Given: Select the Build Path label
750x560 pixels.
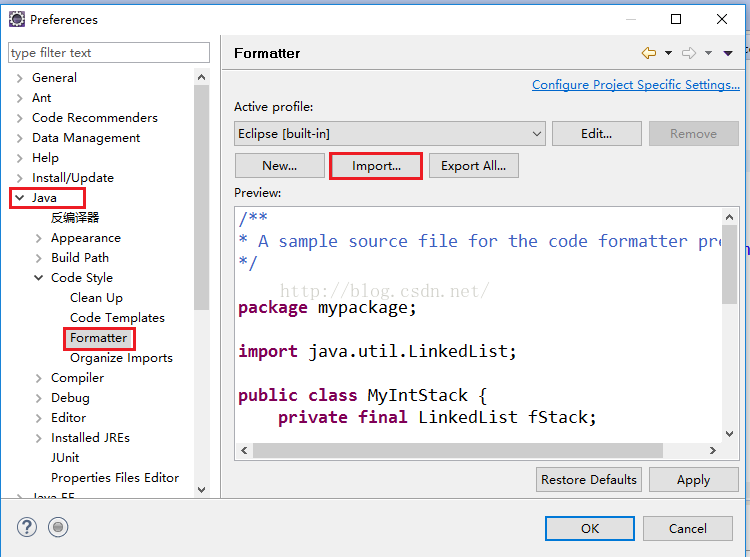Looking at the screenshot, I should (x=80, y=258).
